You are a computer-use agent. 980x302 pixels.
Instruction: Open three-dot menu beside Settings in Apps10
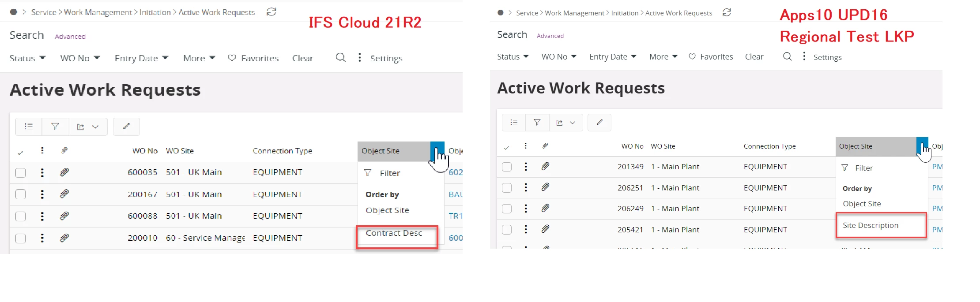coord(804,56)
